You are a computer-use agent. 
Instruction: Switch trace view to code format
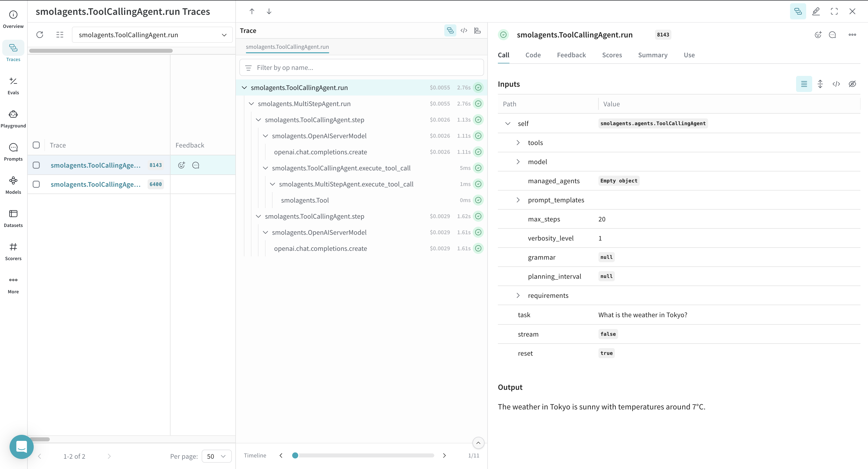tap(464, 30)
